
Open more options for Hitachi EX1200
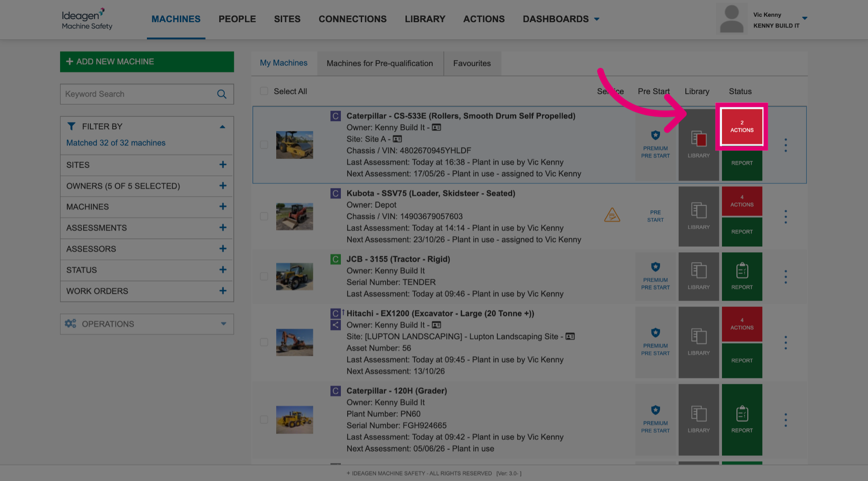coord(786,343)
